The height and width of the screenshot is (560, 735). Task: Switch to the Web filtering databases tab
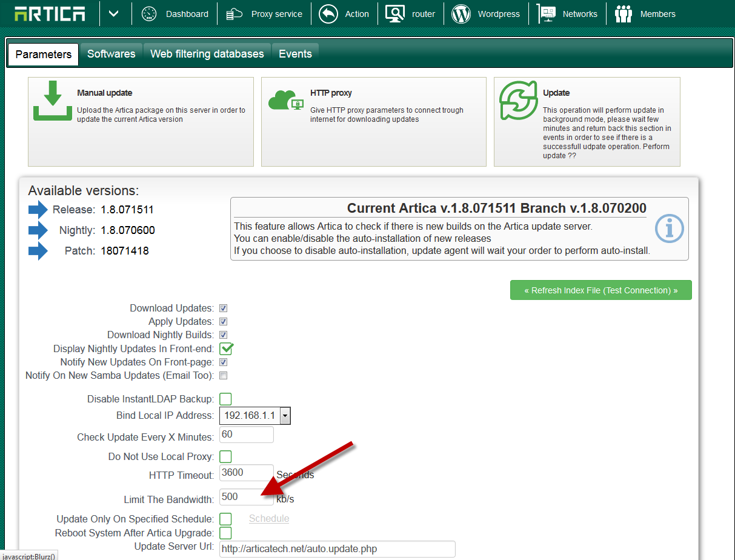207,54
